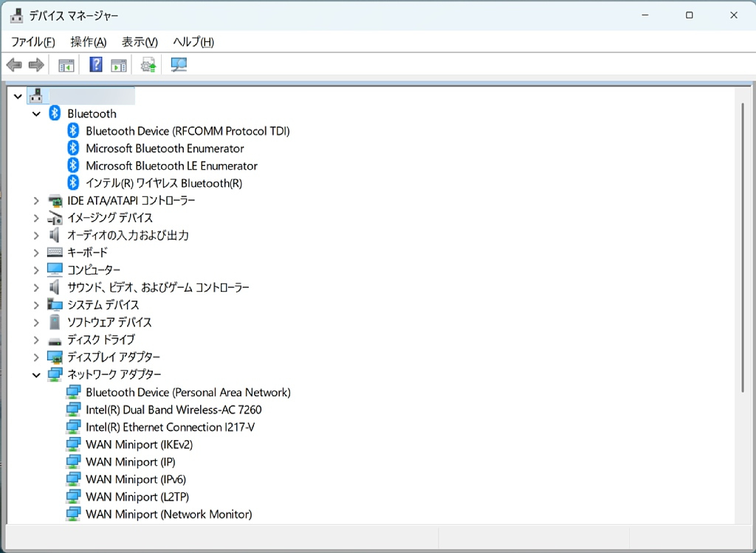This screenshot has height=553, width=756.
Task: Click the キーボード keyboard icon
Action: [55, 253]
